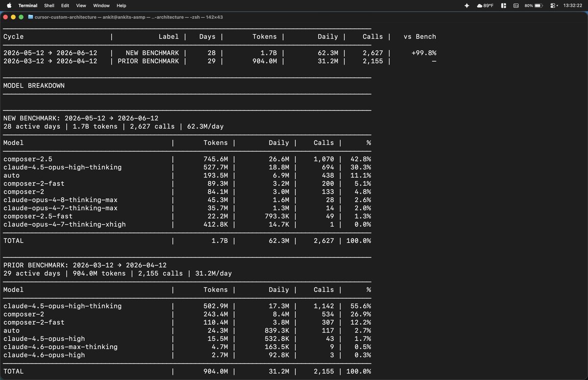588x380 pixels.
Task: Click the MODEL BREAKDOWN heading
Action: [x=34, y=86]
